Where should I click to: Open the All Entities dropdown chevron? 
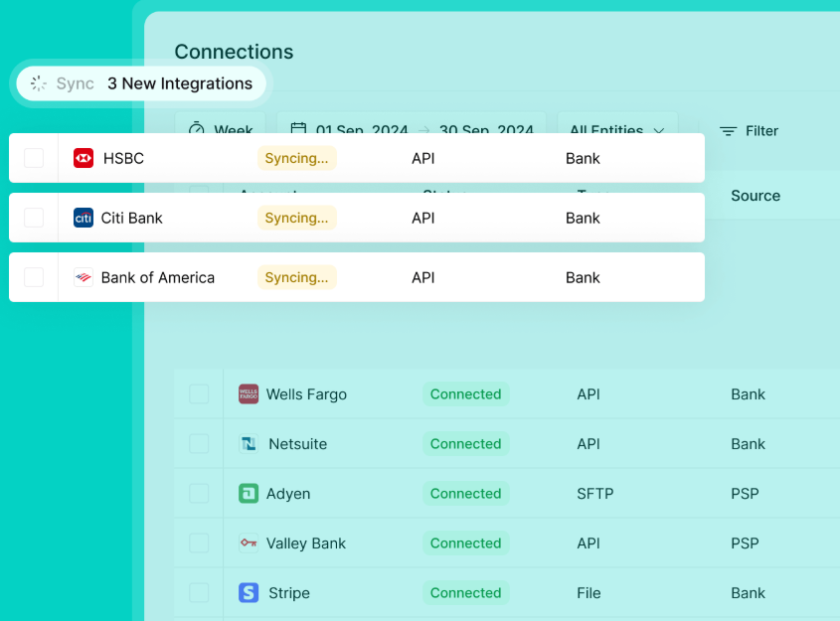(x=659, y=130)
